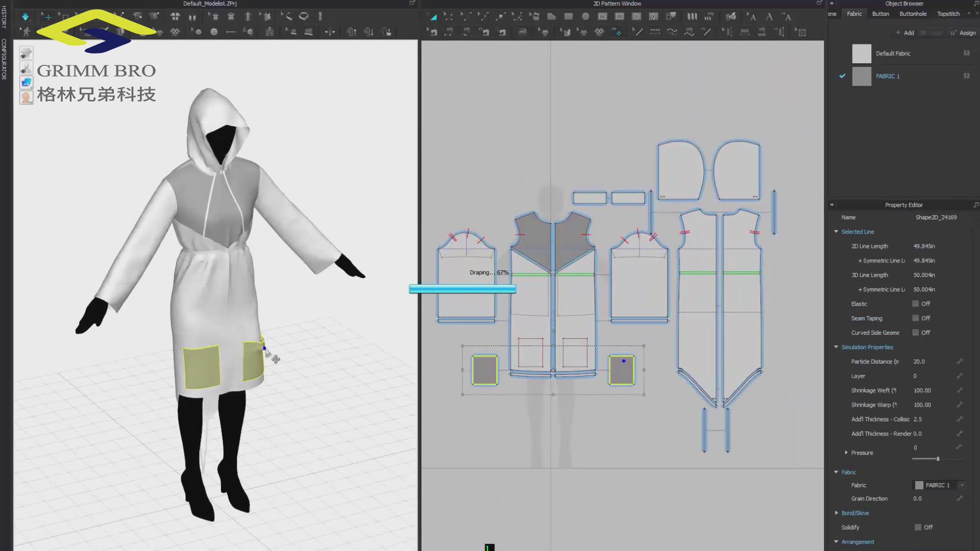Select the Rectangle pattern tool
980x551 pixels.
click(x=568, y=16)
